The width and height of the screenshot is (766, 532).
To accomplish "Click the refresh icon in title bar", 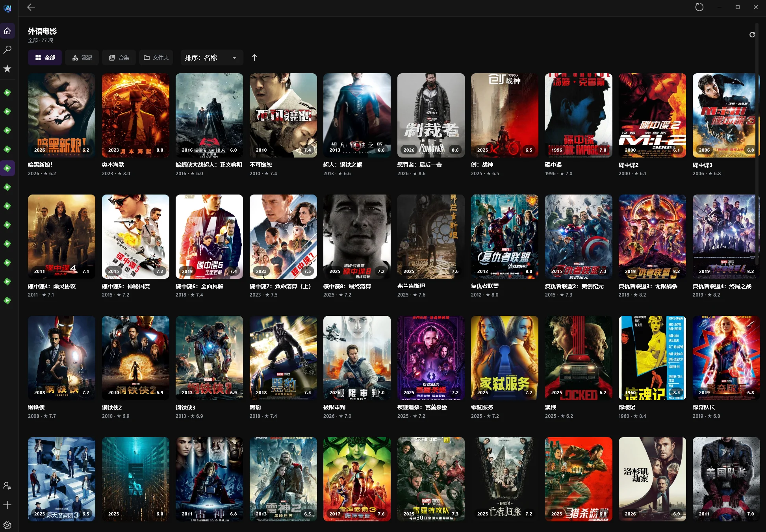I will [x=699, y=7].
